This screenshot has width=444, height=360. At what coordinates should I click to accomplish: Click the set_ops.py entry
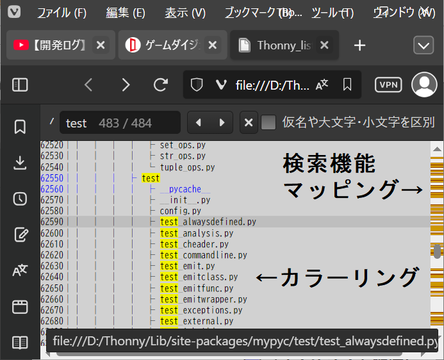click(183, 145)
